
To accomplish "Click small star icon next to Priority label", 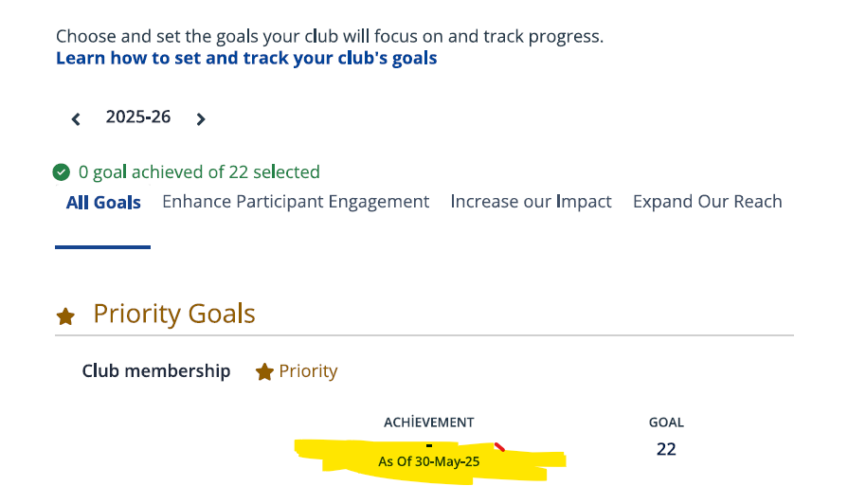I will tap(264, 372).
